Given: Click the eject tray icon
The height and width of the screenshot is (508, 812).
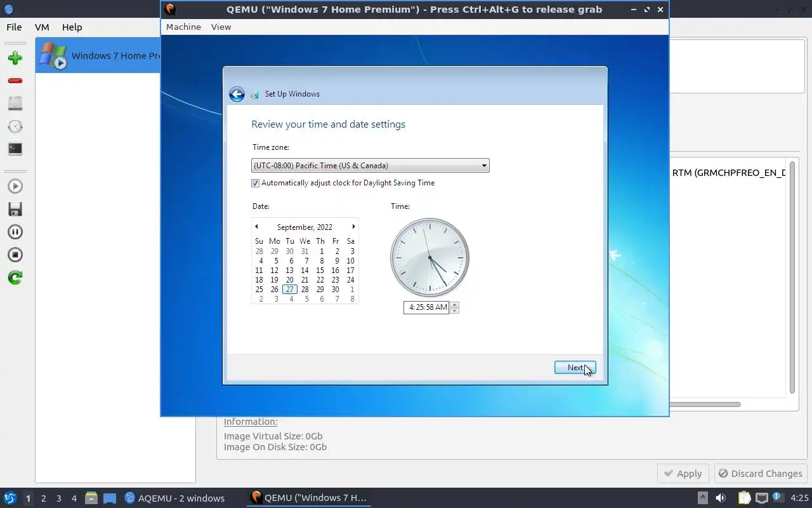Looking at the screenshot, I should coord(702,498).
